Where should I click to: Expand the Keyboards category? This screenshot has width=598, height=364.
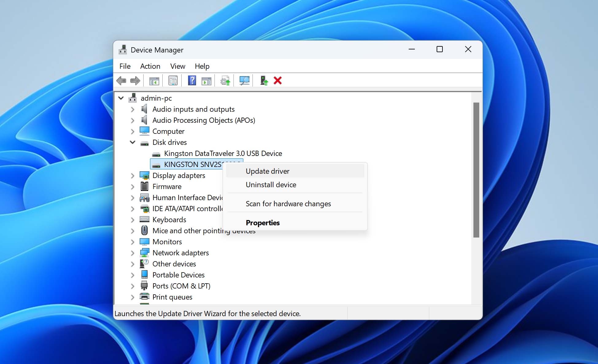[x=133, y=219]
